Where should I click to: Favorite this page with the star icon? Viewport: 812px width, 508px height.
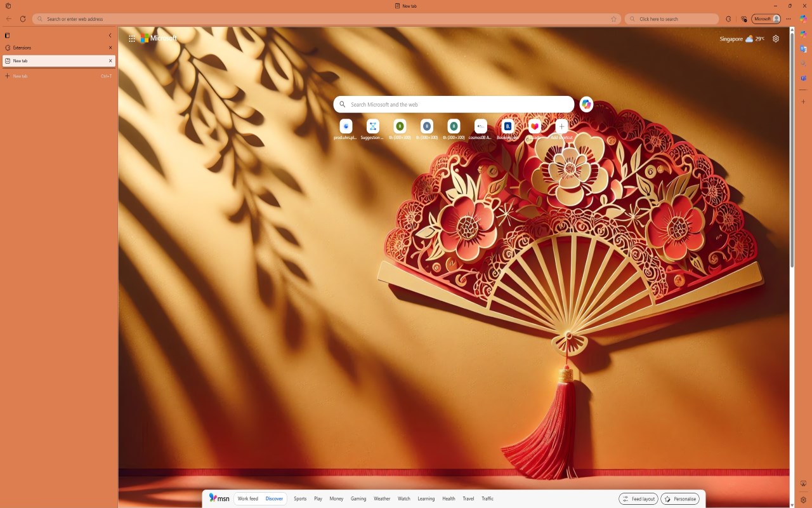613,19
